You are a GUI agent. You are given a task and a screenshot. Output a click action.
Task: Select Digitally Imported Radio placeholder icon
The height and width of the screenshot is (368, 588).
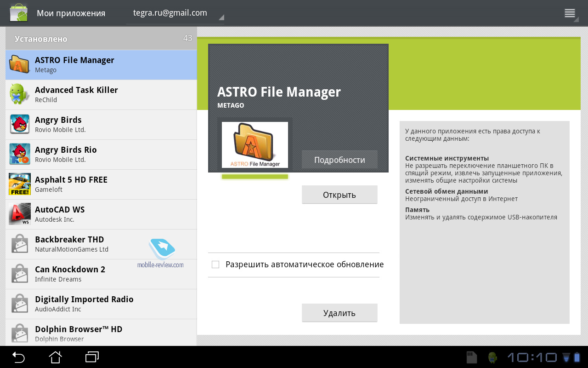pyautogui.click(x=20, y=304)
